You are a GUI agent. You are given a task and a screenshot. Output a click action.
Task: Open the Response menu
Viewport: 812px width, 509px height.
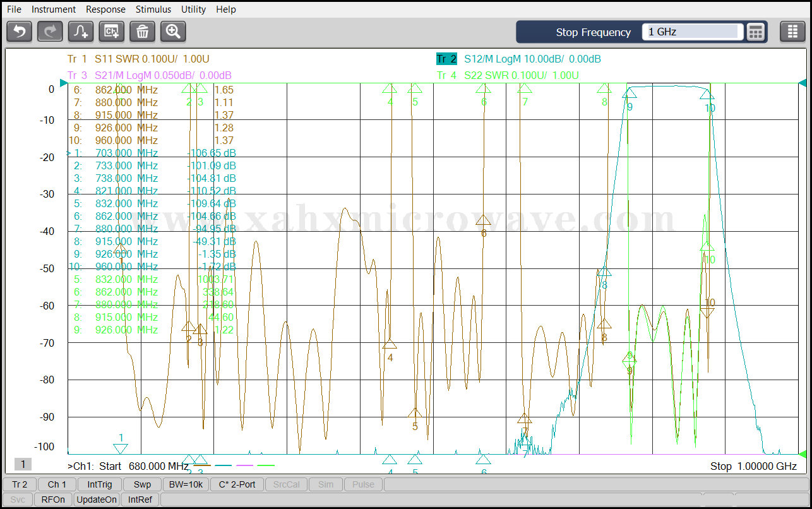[105, 9]
